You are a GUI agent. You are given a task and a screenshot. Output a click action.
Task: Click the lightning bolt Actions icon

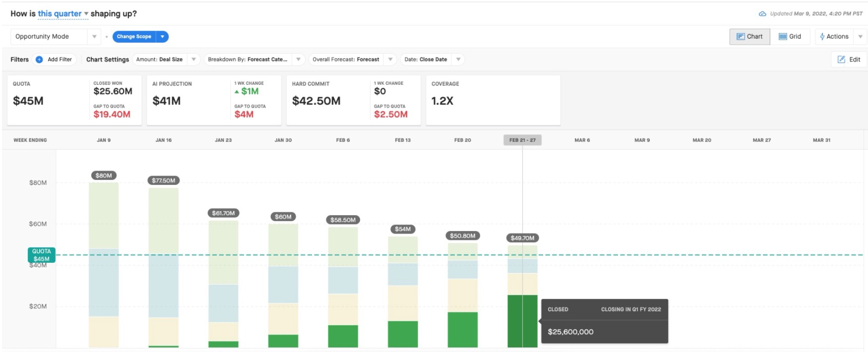[822, 37]
